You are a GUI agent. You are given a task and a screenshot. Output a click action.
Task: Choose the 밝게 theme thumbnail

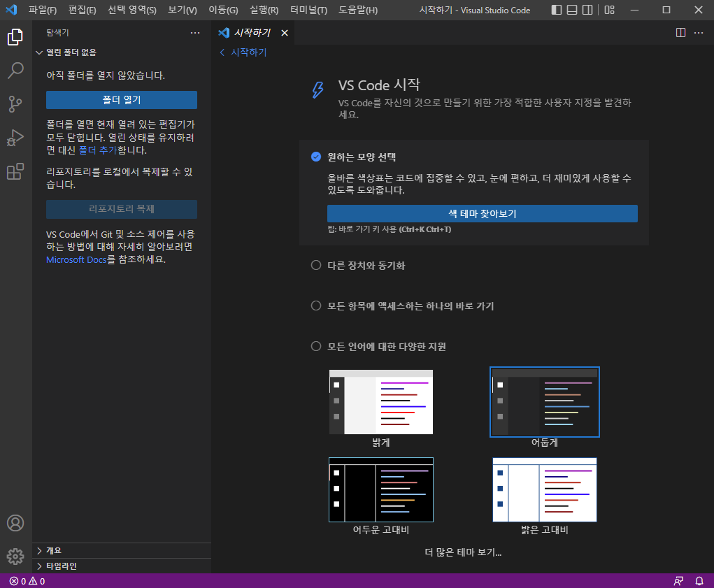point(381,402)
